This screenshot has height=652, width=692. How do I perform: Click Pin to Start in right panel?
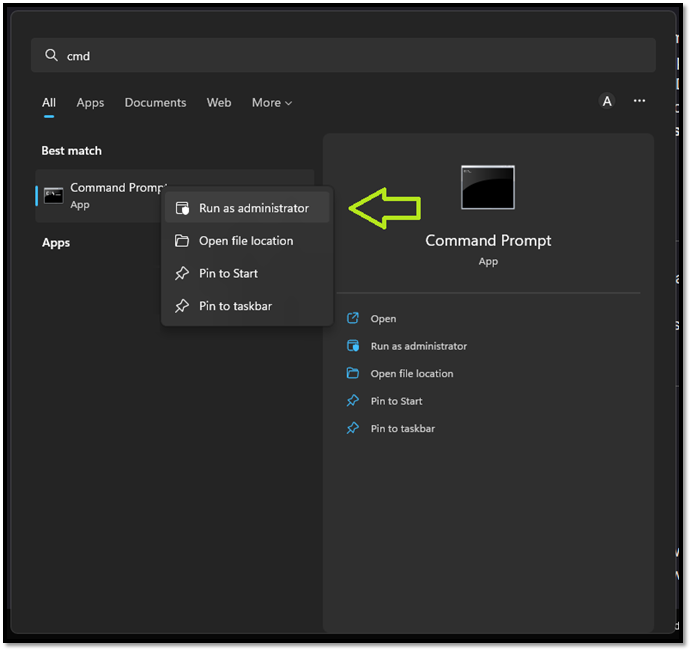(x=396, y=401)
